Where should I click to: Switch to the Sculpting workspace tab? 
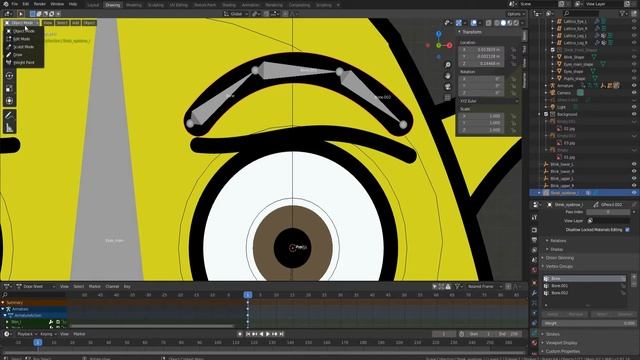pos(156,5)
